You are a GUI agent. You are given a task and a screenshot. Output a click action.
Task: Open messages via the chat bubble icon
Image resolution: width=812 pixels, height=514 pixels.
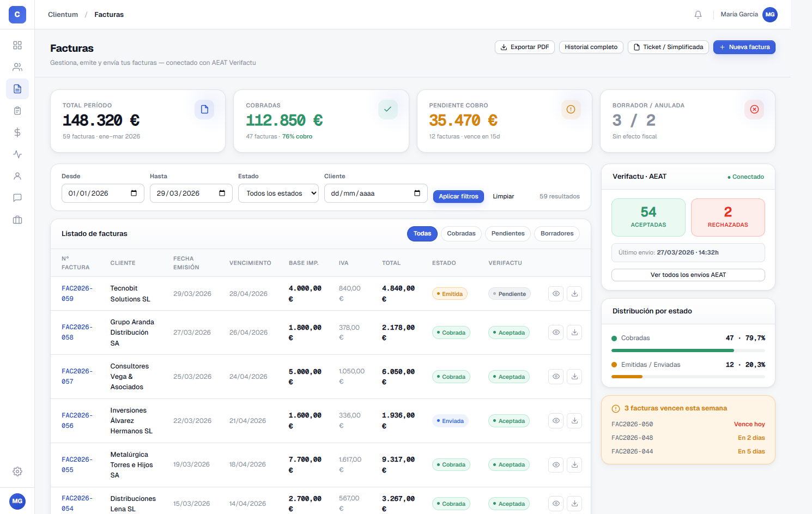click(x=17, y=198)
